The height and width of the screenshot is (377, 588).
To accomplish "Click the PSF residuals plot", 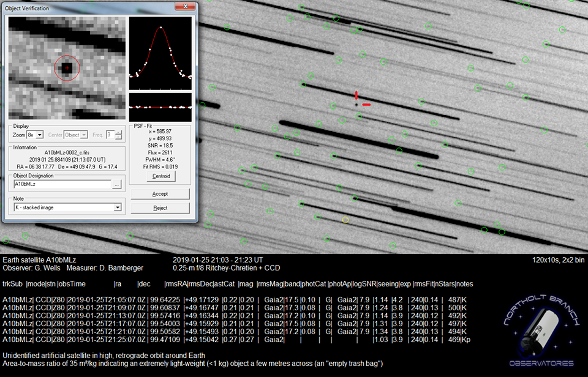I will tap(161, 107).
